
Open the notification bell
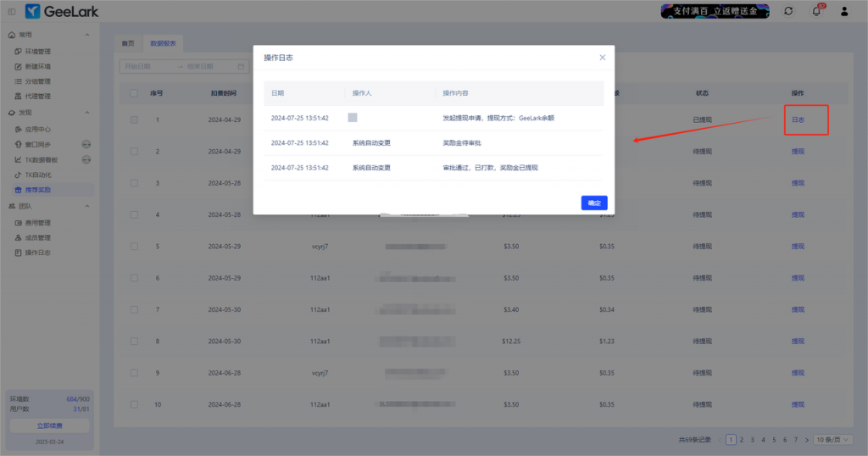[x=816, y=11]
